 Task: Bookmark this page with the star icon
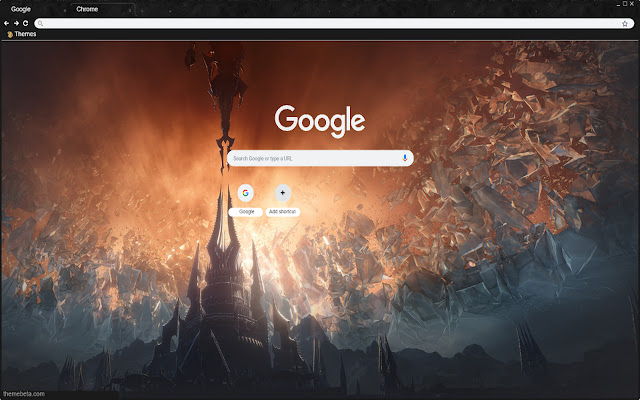624,24
